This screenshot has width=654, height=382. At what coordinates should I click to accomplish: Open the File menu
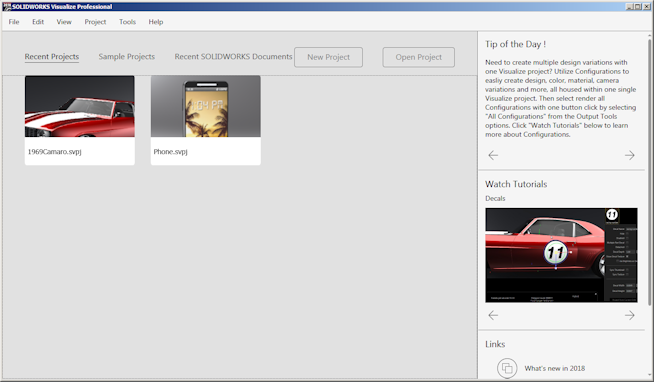14,22
